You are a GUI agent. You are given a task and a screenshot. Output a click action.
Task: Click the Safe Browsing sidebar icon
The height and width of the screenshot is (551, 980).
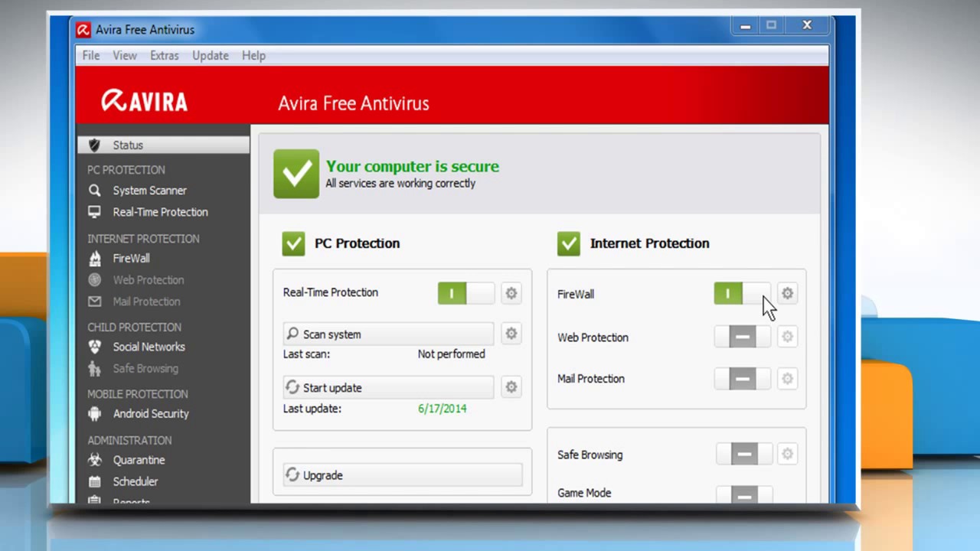pyautogui.click(x=94, y=368)
